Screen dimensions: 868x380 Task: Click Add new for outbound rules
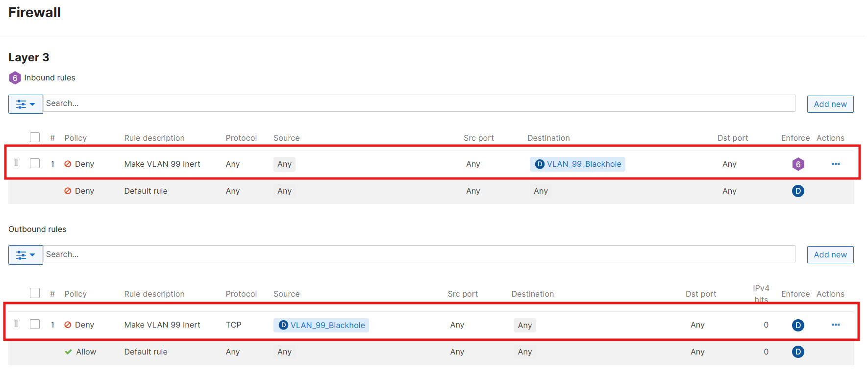pyautogui.click(x=830, y=254)
